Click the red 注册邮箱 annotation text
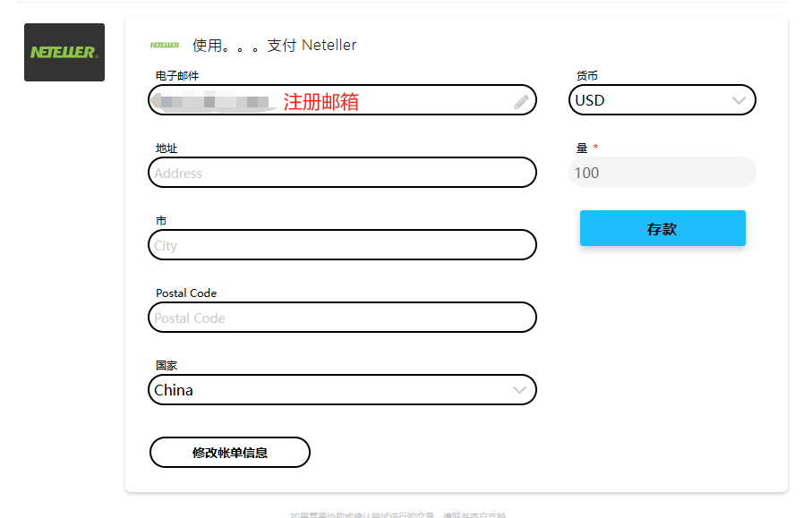Viewport: 812px width, 518px height. click(321, 102)
